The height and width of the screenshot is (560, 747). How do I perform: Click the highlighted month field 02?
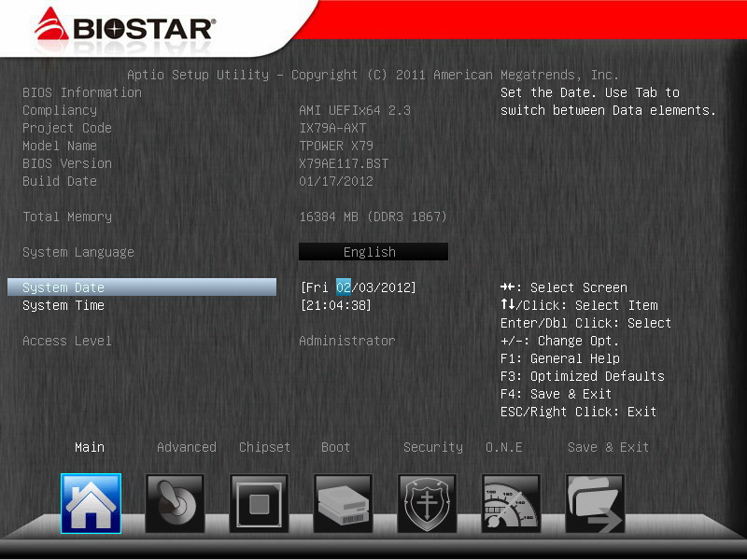pos(344,287)
